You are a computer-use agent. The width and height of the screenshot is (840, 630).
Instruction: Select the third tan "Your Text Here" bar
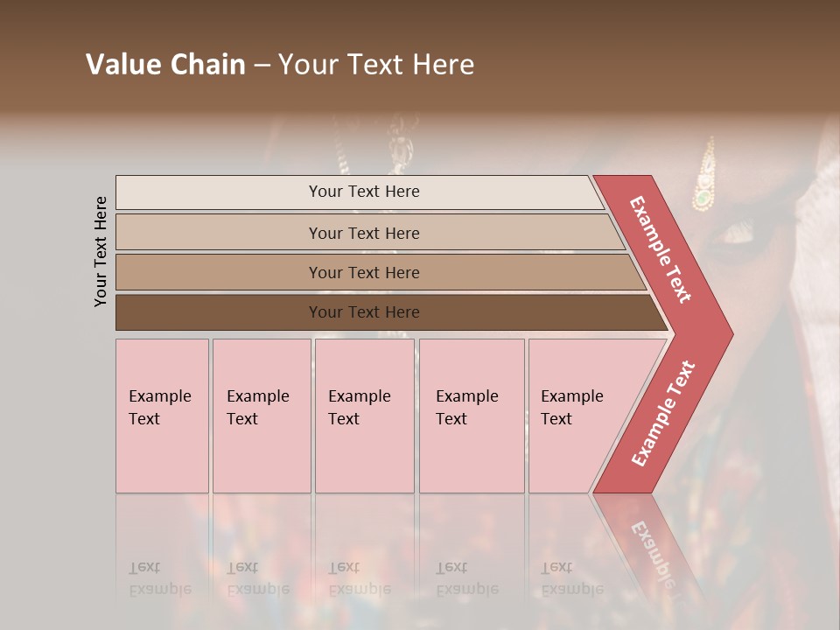(x=363, y=272)
